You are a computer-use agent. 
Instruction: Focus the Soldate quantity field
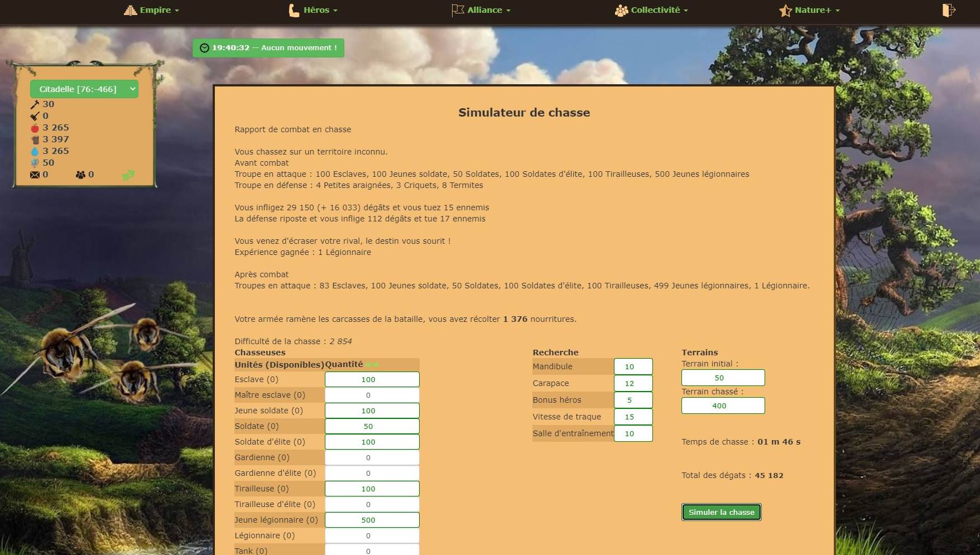(x=372, y=426)
